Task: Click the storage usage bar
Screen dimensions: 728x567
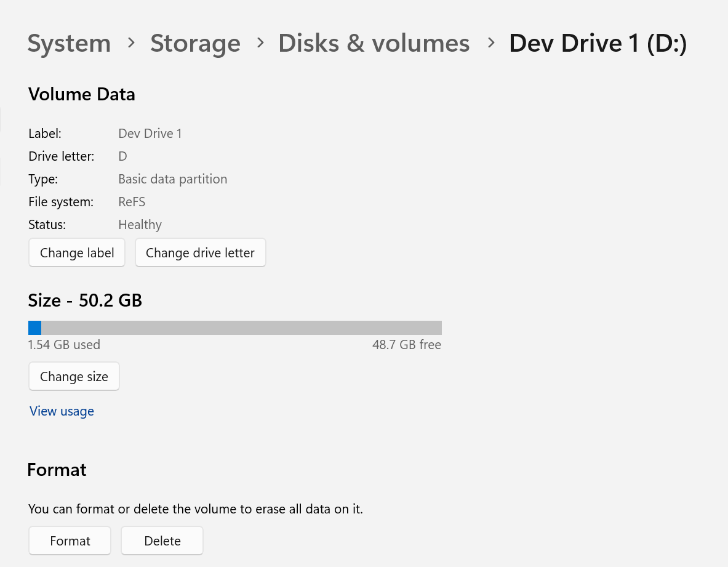Action: click(x=234, y=327)
